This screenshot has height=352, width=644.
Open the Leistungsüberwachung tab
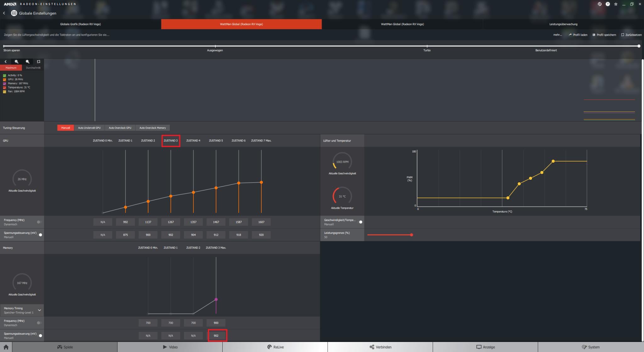[563, 24]
